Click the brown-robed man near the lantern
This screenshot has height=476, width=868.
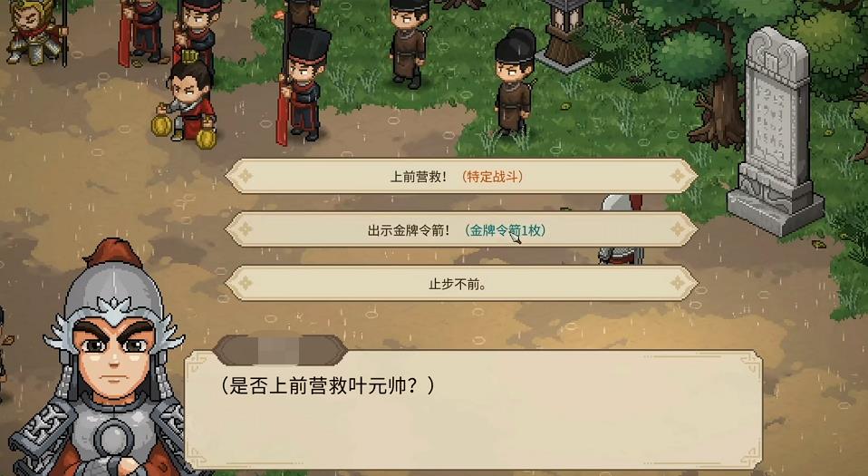515,83
